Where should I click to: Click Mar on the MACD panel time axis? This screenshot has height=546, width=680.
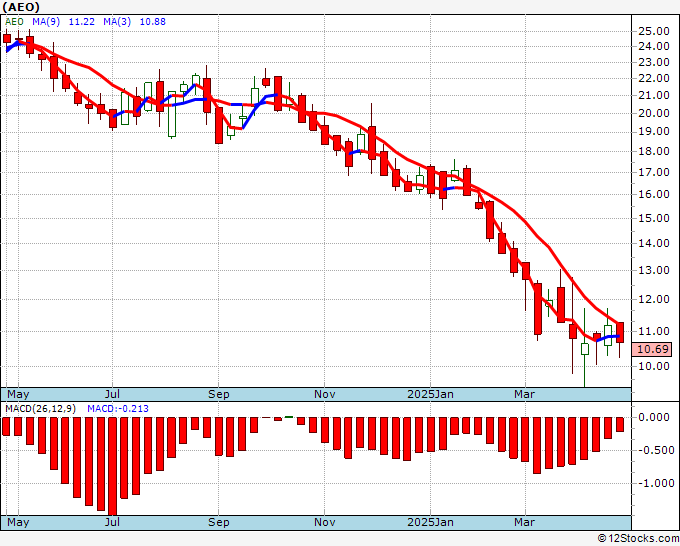pyautogui.click(x=525, y=522)
